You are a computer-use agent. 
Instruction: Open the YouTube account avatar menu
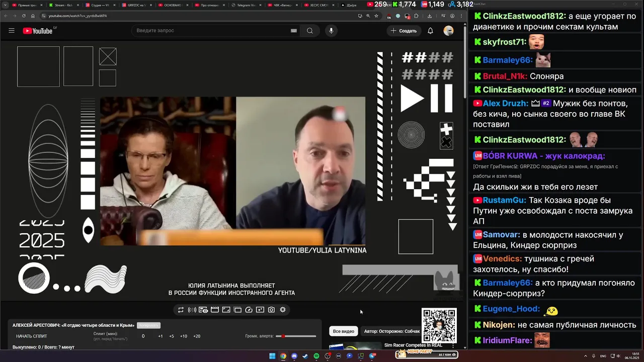tap(448, 31)
